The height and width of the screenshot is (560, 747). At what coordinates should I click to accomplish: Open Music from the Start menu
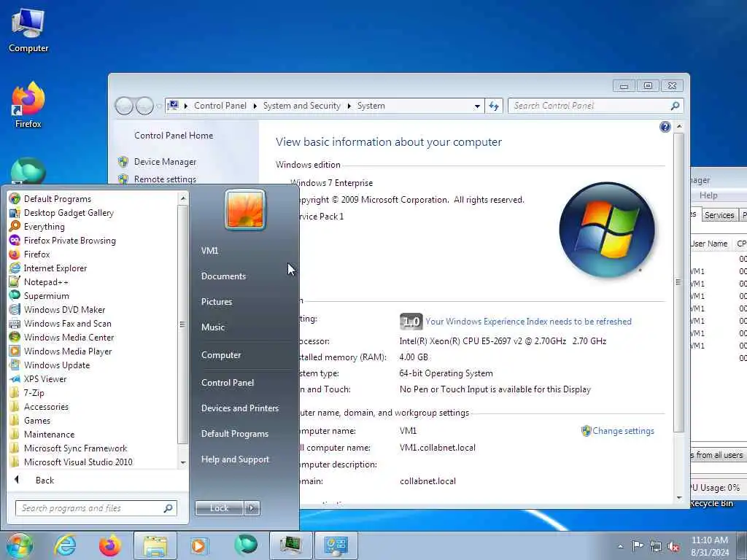(212, 327)
